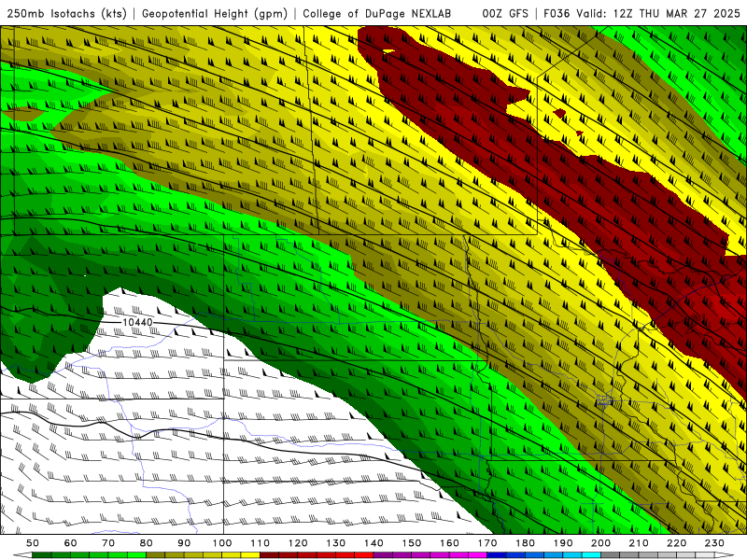Click the 180 label on the colorbar
Viewport: 747px width, 560px height.
point(525,543)
